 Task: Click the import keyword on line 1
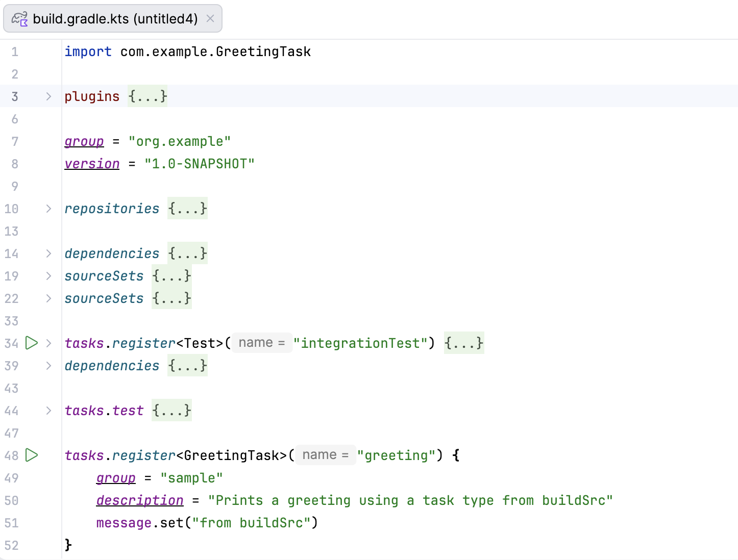88,52
